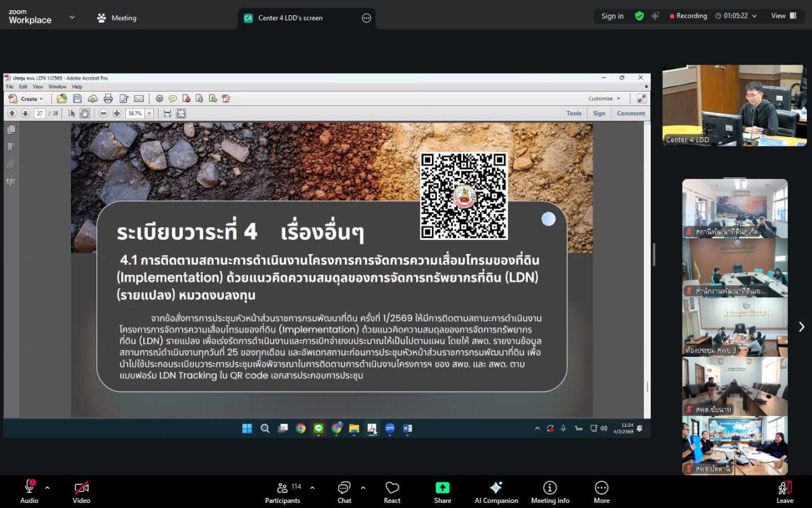The width and height of the screenshot is (812, 508).
Task: Click the fit one full page icon
Action: tap(181, 113)
